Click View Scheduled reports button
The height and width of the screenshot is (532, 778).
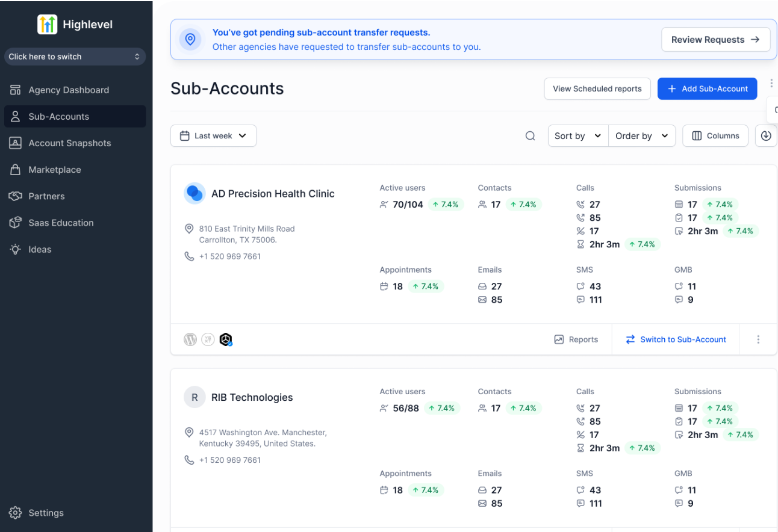click(597, 88)
